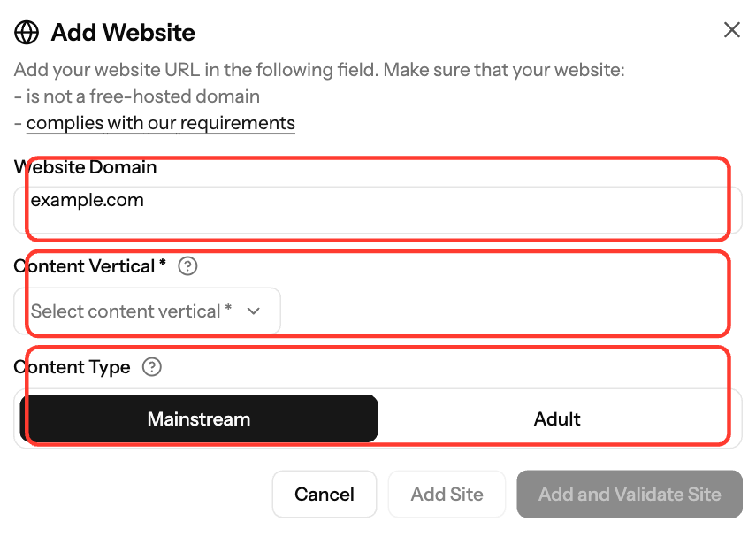Click the globe icon beside Add Website
This screenshot has height=537, width=756.
point(27,33)
